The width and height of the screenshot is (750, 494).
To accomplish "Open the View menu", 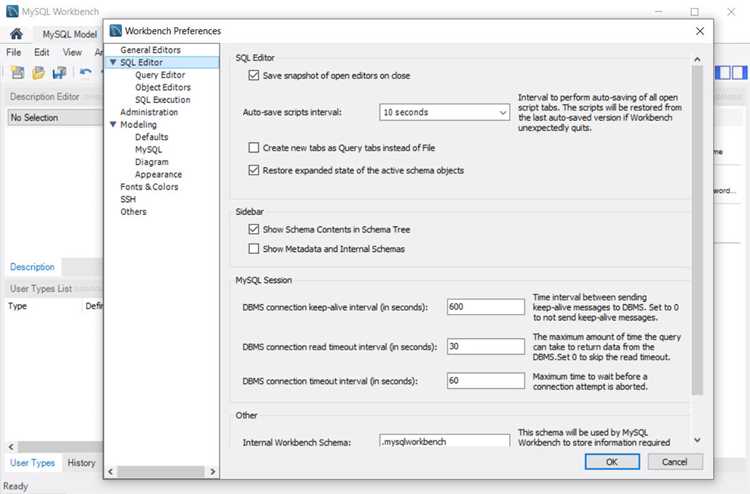I will [x=72, y=52].
